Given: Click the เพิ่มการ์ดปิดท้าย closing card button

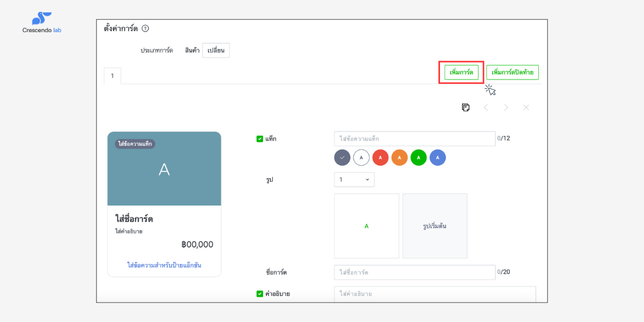Looking at the screenshot, I should [512, 72].
